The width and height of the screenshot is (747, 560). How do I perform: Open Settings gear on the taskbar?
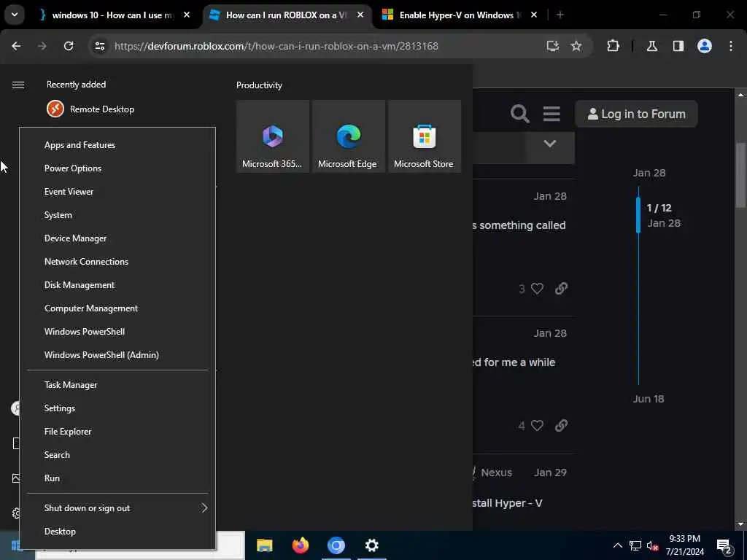coord(371,545)
